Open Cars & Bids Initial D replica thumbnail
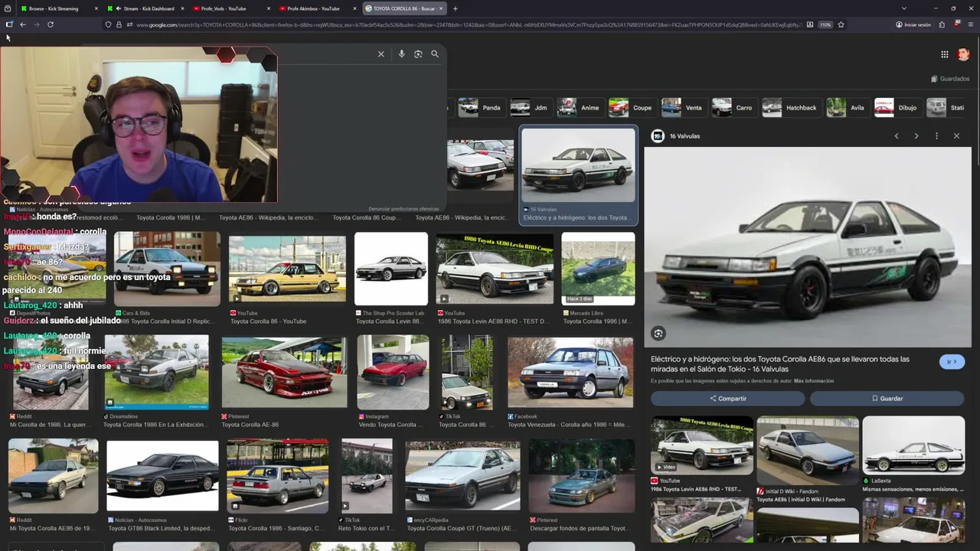The width and height of the screenshot is (980, 551). pyautogui.click(x=167, y=268)
